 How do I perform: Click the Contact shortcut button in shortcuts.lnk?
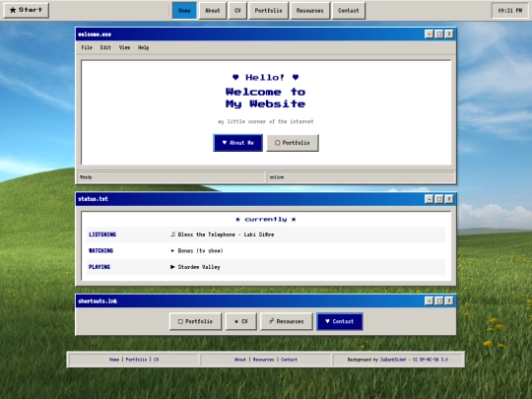coord(340,321)
